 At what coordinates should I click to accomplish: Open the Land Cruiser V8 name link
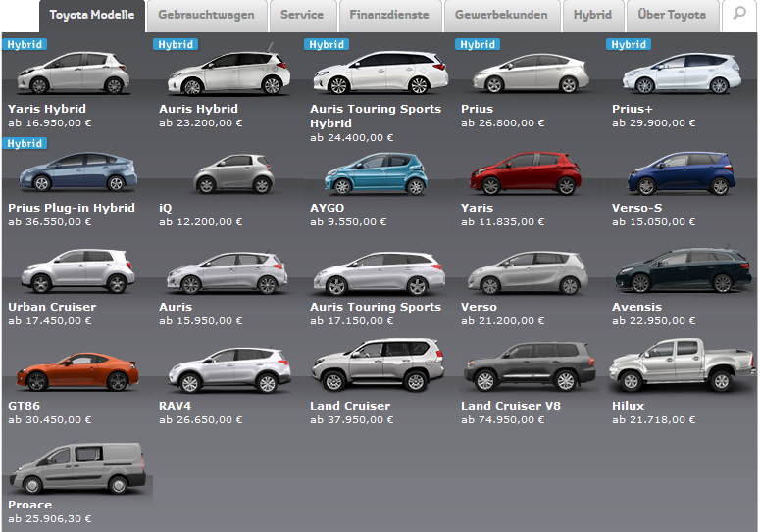pyautogui.click(x=511, y=406)
